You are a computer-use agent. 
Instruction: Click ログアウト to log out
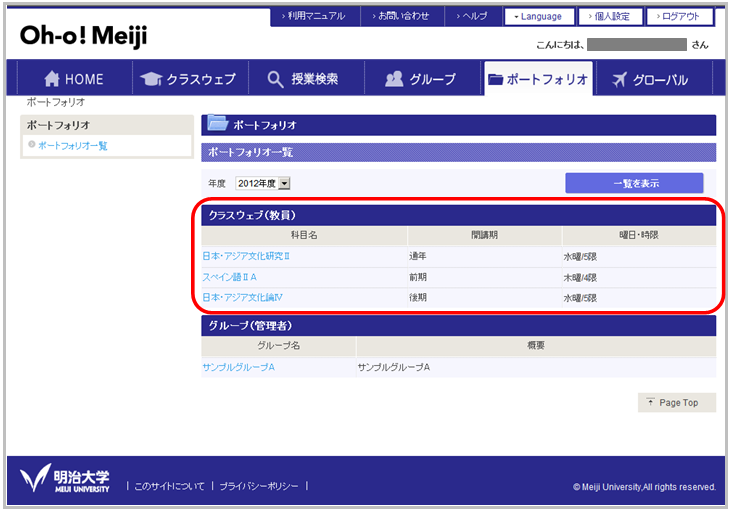point(680,17)
